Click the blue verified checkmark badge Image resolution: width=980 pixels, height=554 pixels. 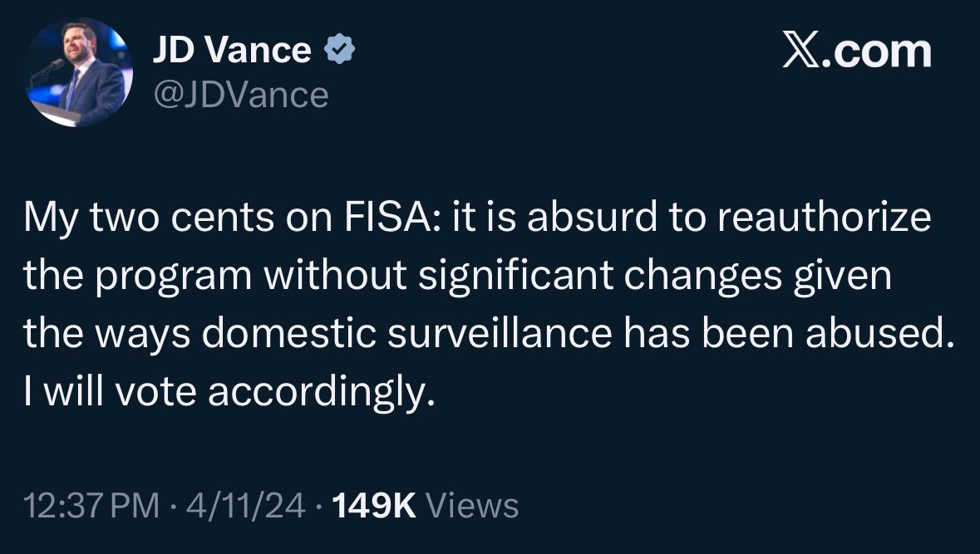(x=340, y=51)
